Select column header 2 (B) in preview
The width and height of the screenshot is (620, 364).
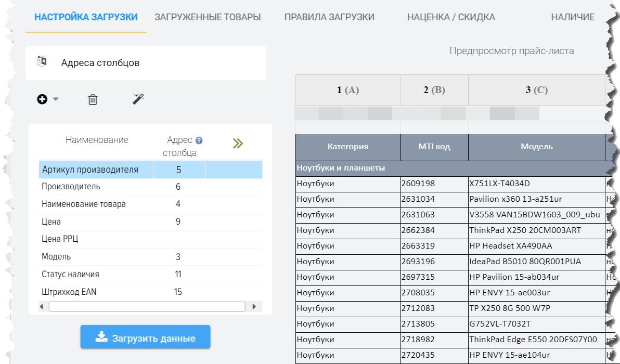(x=434, y=90)
